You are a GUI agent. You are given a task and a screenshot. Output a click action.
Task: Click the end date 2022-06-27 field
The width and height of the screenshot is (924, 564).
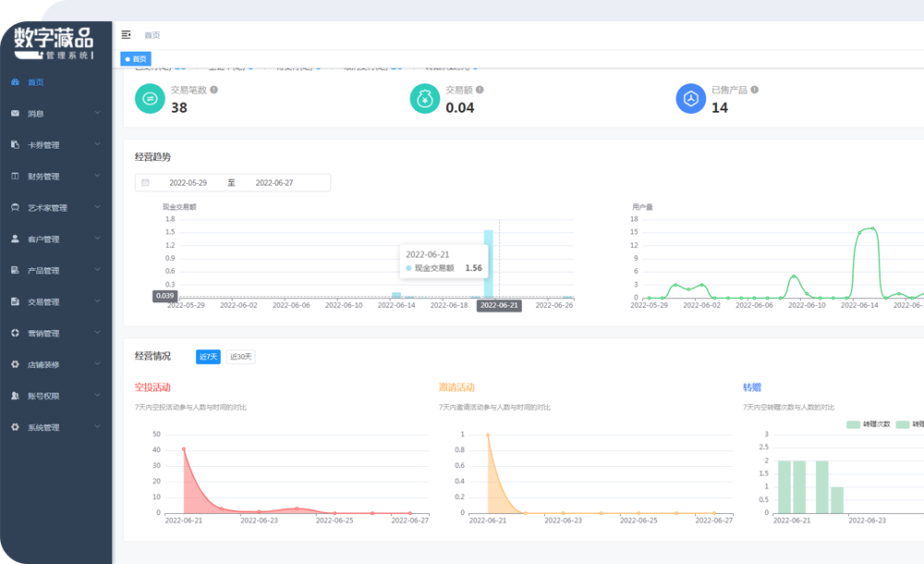(x=274, y=183)
